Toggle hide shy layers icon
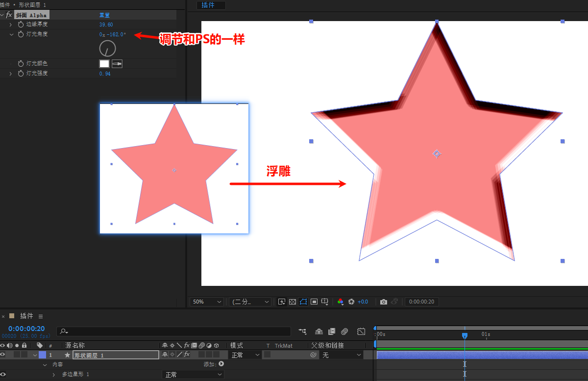Screen dimensions: 588x381 coord(319,332)
